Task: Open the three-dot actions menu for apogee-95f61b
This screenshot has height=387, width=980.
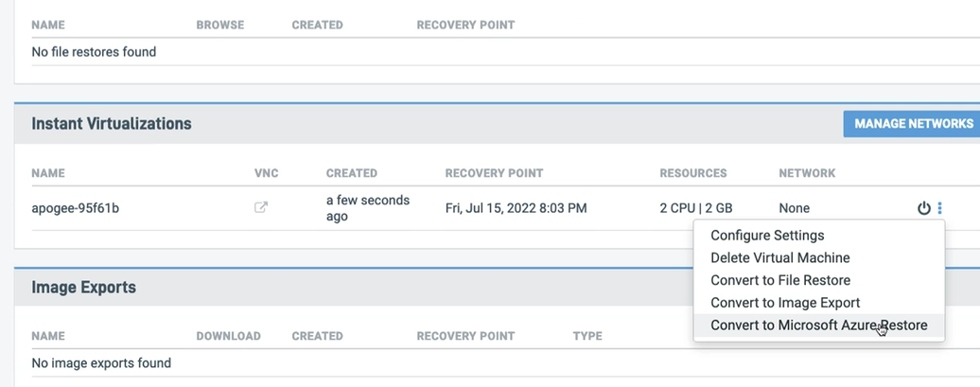Action: [940, 208]
